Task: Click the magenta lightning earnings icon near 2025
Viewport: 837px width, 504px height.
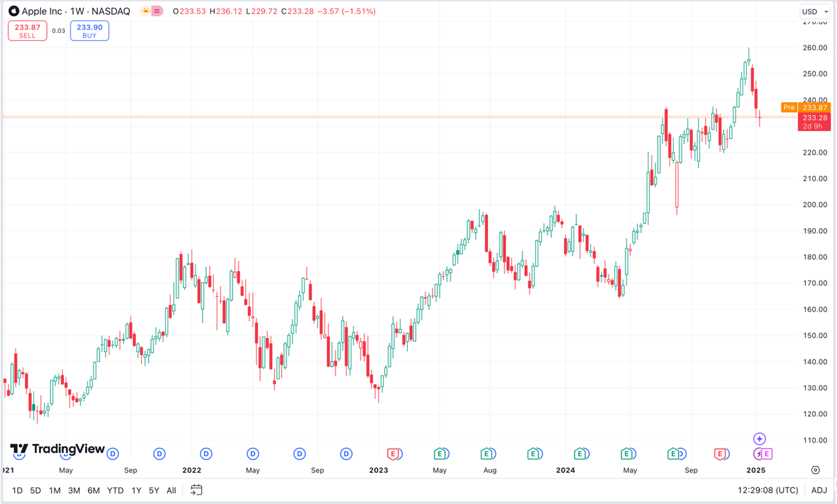Action: click(x=763, y=454)
